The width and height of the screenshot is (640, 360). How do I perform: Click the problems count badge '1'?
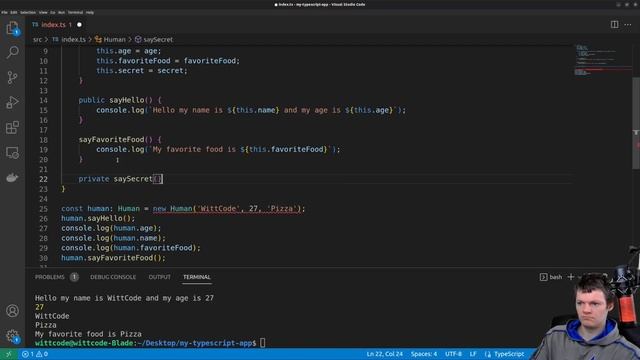[74, 277]
